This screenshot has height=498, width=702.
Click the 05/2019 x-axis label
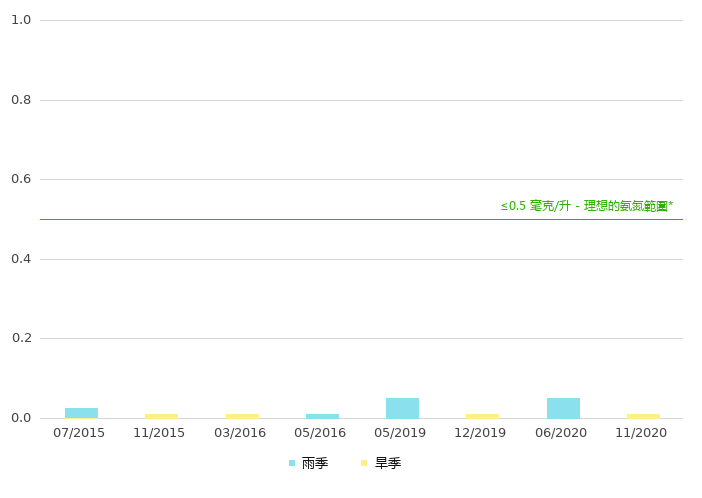[400, 433]
